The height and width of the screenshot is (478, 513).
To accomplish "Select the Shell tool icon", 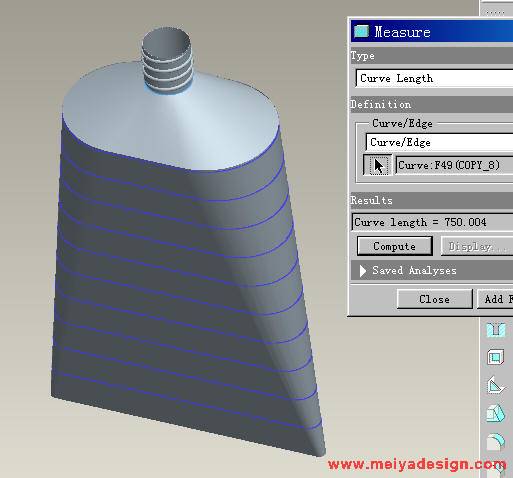I will click(x=496, y=357).
